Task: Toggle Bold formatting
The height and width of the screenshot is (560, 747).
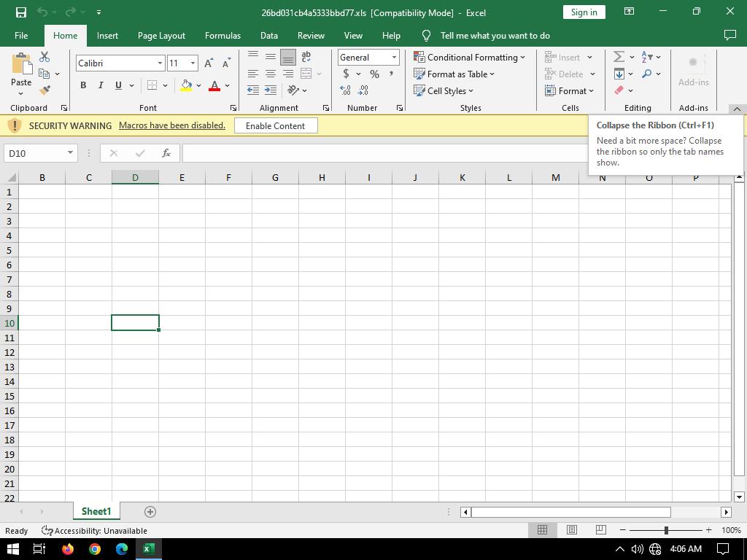Action: [83, 85]
